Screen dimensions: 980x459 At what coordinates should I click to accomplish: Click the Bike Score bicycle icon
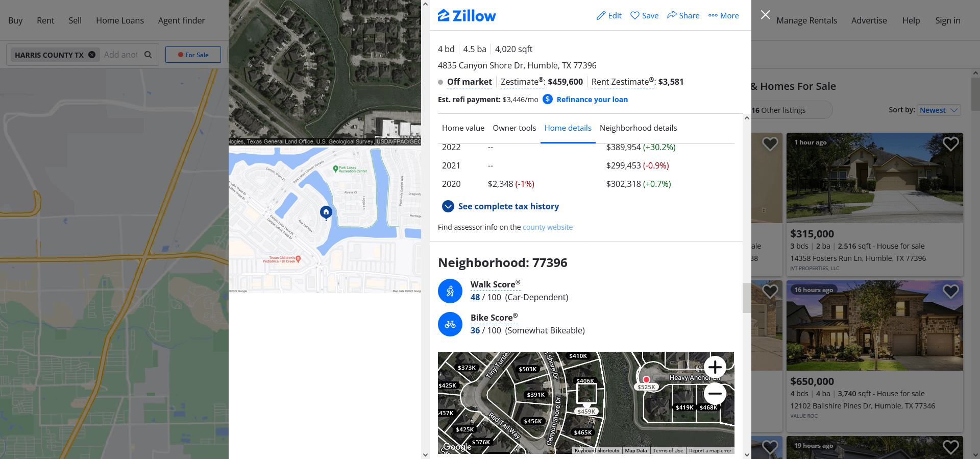(450, 324)
